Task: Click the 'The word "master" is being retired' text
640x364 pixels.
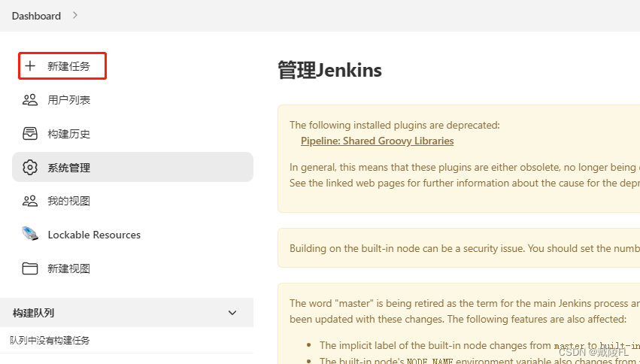Action: 465,303
